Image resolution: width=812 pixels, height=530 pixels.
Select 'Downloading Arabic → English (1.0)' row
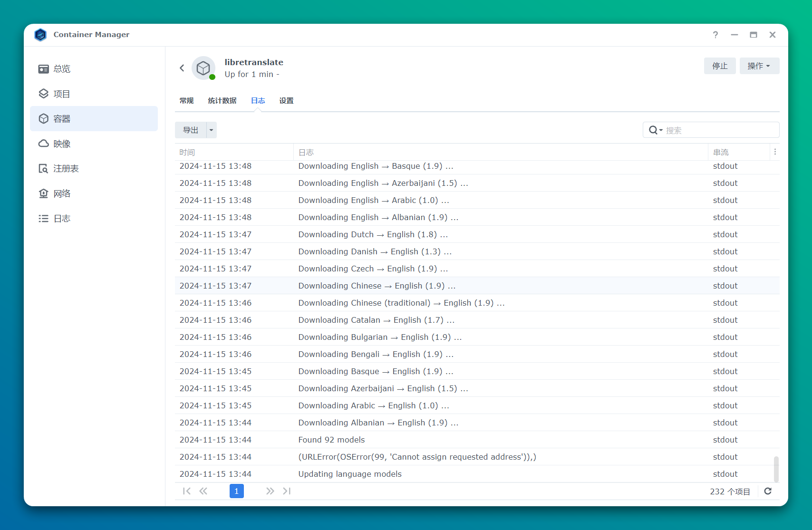(477, 405)
